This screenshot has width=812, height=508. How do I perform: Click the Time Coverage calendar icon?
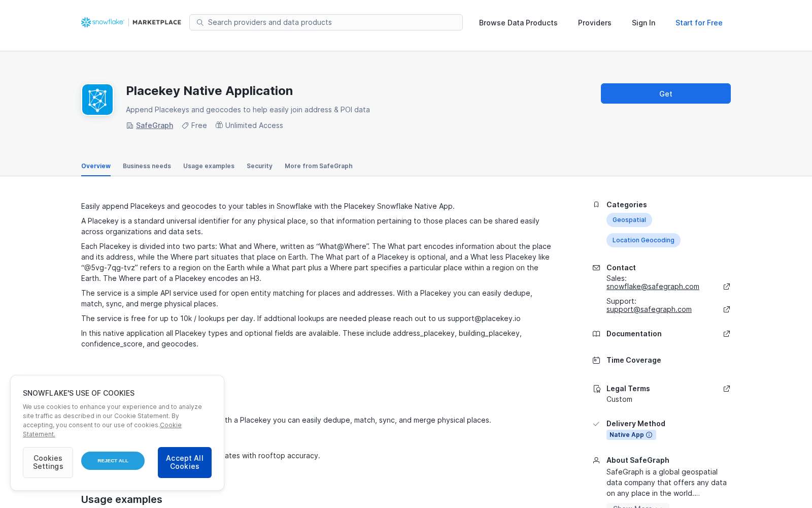click(596, 360)
